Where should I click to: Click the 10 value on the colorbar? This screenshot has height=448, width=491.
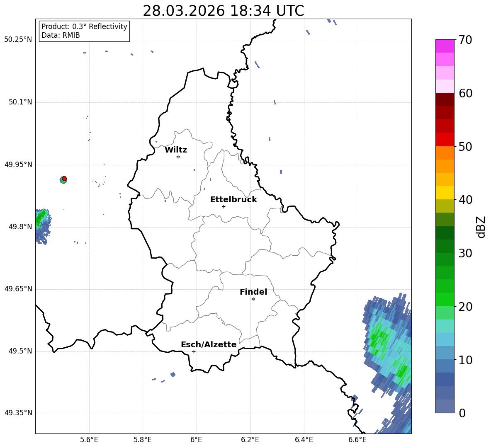465,360
